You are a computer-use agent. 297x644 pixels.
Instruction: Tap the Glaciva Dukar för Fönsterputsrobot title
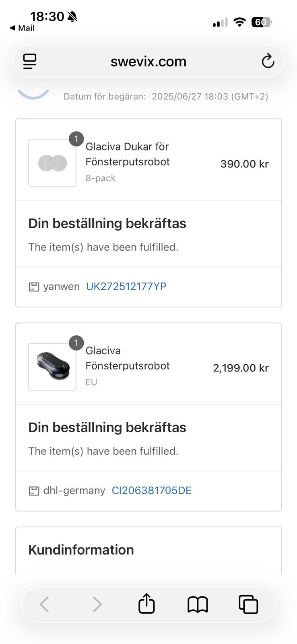pos(128,154)
